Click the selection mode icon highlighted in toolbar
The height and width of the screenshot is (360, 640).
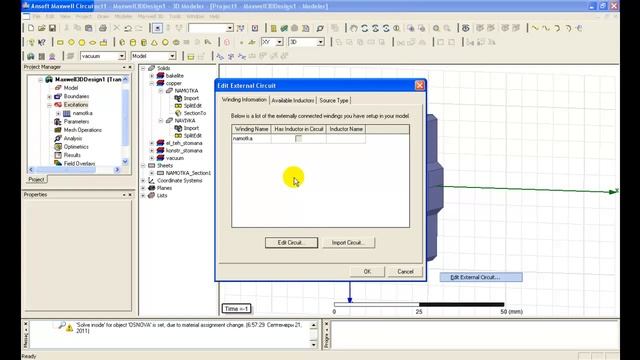pyautogui.click(x=157, y=28)
